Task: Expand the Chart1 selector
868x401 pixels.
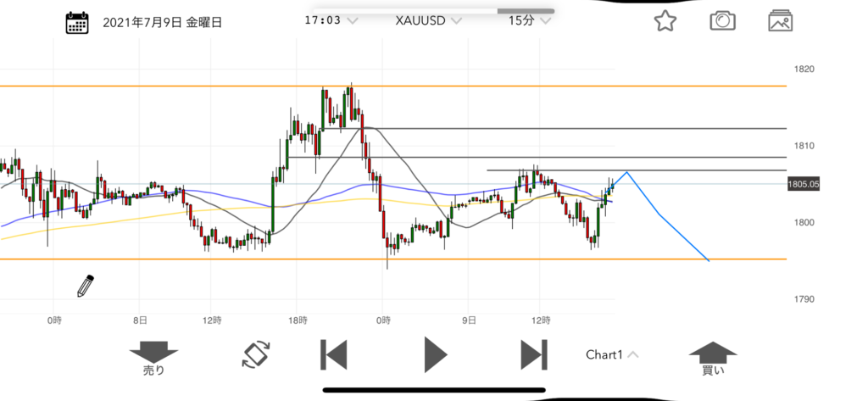Action: tap(612, 354)
